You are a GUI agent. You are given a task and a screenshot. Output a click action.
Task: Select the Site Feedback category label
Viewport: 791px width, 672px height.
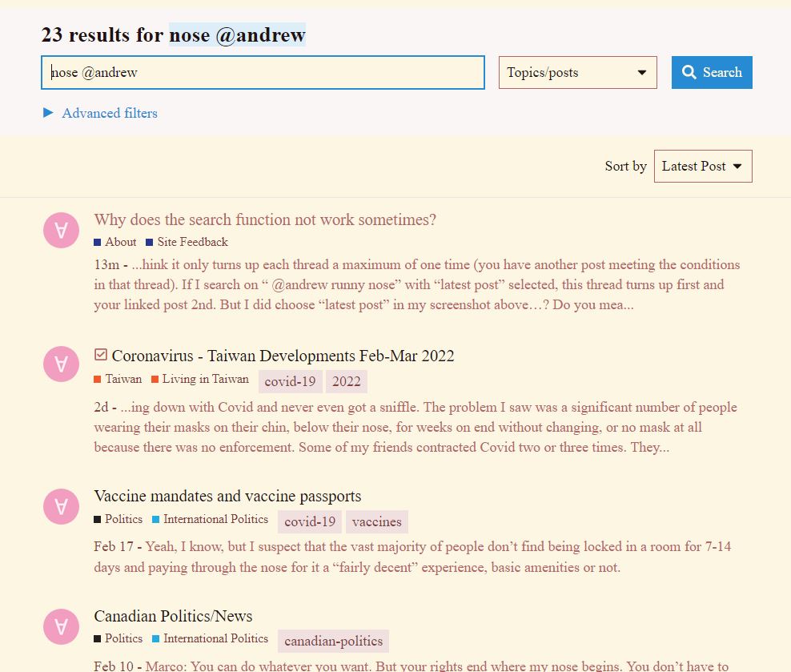coord(192,242)
